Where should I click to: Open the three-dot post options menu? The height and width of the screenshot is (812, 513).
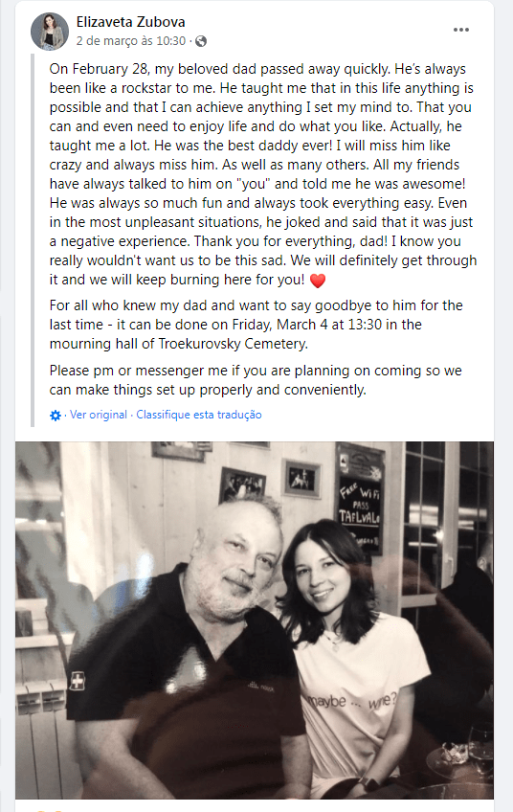460,30
